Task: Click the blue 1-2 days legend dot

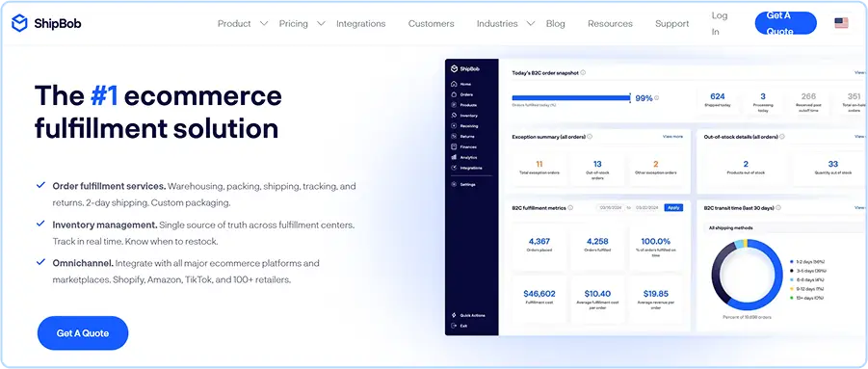Action: pyautogui.click(x=792, y=261)
